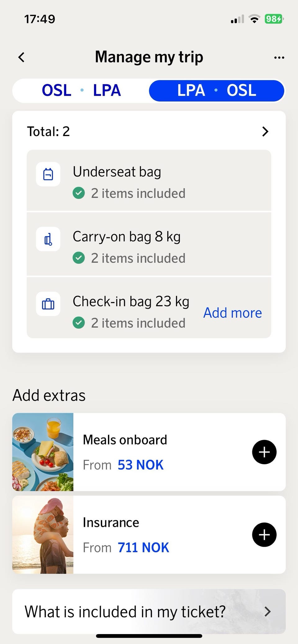Tap the back arrow icon
The width and height of the screenshot is (298, 644).
coord(21,57)
